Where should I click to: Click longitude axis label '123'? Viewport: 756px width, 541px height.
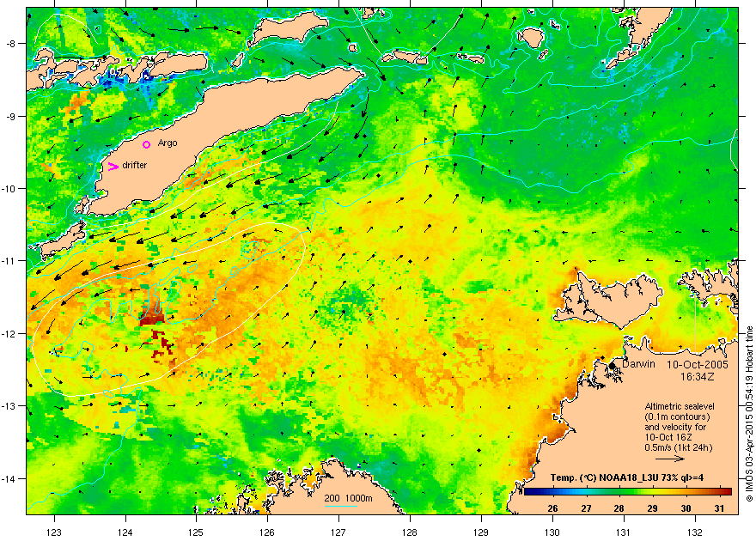tap(54, 532)
